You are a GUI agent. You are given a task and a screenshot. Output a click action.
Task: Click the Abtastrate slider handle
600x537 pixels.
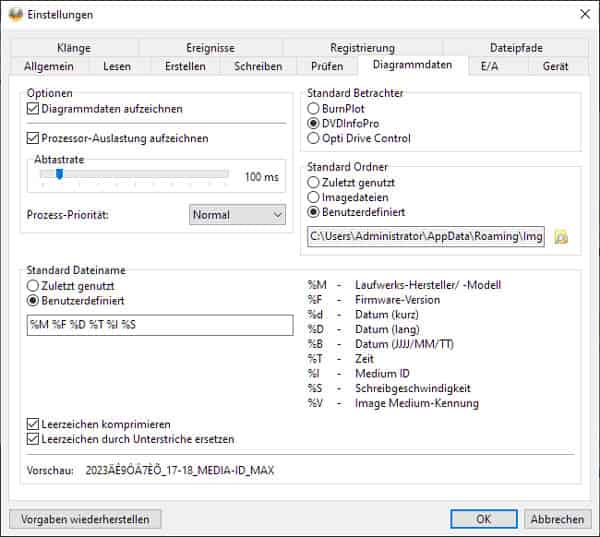pos(59,174)
